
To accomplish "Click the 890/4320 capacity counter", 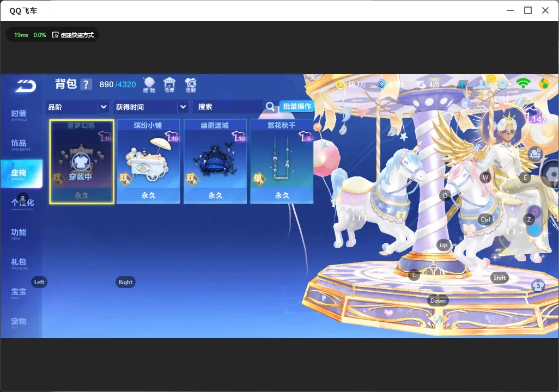I will pos(118,84).
